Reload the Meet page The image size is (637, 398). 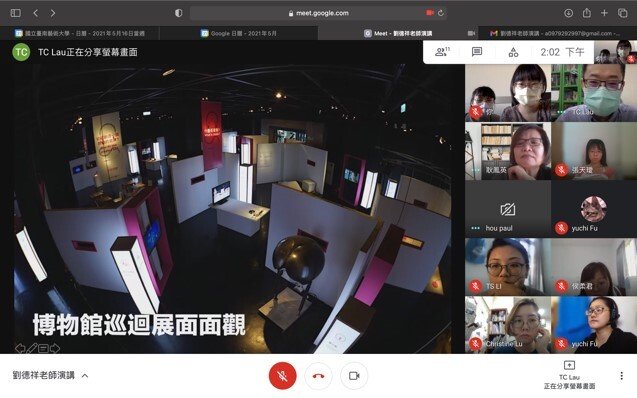pyautogui.click(x=441, y=13)
